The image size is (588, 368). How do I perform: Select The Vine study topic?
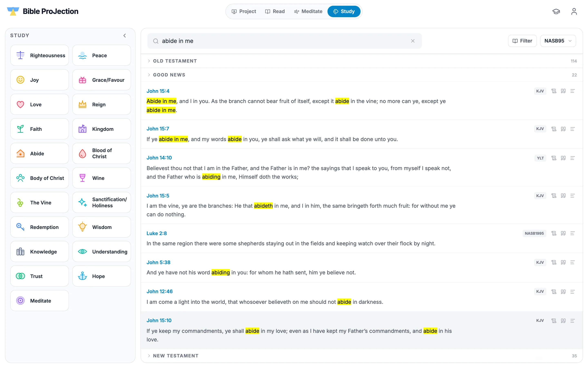tap(40, 202)
